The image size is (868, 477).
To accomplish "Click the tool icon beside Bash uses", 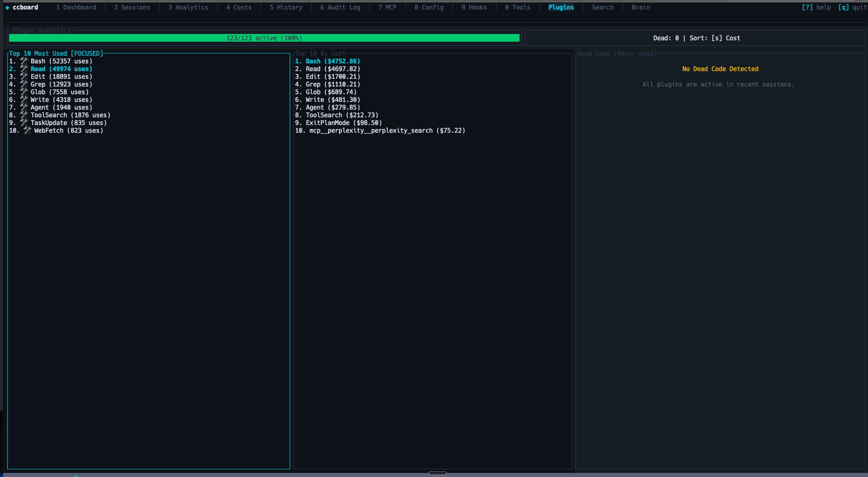I will click(x=24, y=61).
